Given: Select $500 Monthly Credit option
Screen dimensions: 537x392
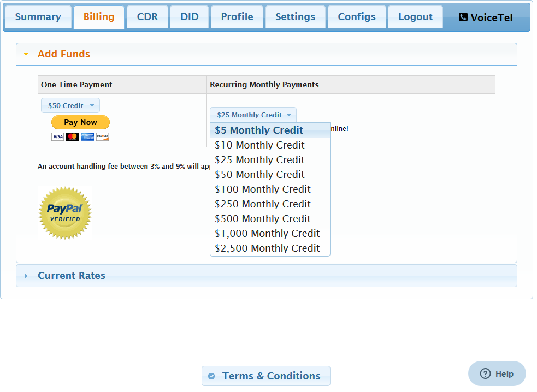Looking at the screenshot, I should (270, 219).
